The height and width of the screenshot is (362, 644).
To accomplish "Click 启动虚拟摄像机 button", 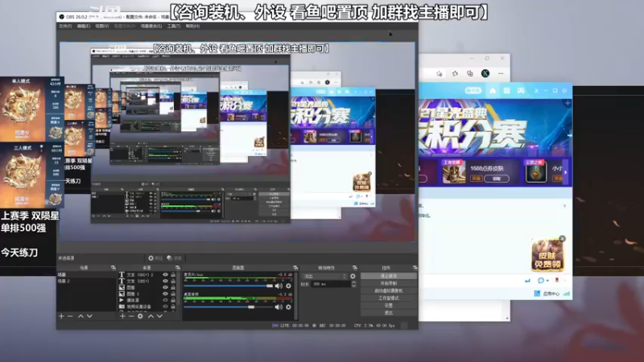I will (x=389, y=290).
